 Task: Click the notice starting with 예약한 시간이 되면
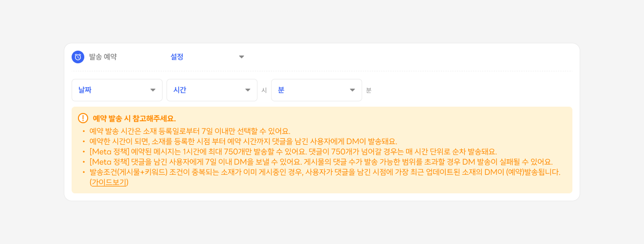click(243, 141)
